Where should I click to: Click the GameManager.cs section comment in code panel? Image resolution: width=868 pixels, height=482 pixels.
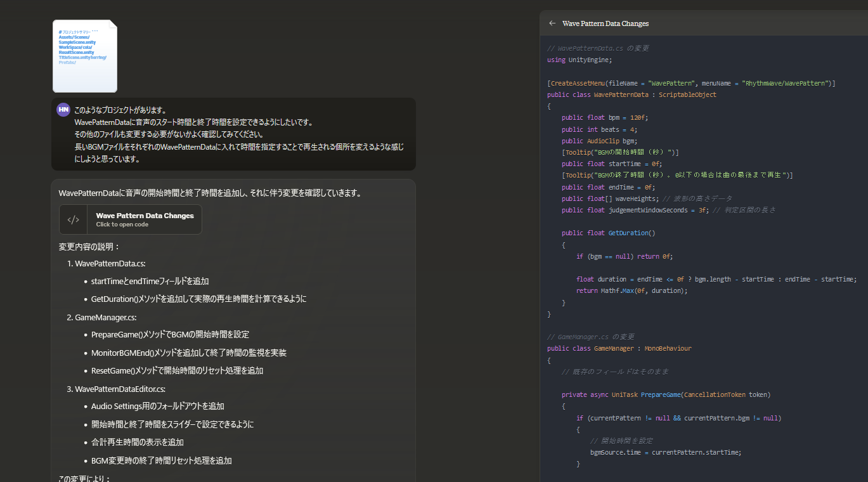pyautogui.click(x=590, y=336)
